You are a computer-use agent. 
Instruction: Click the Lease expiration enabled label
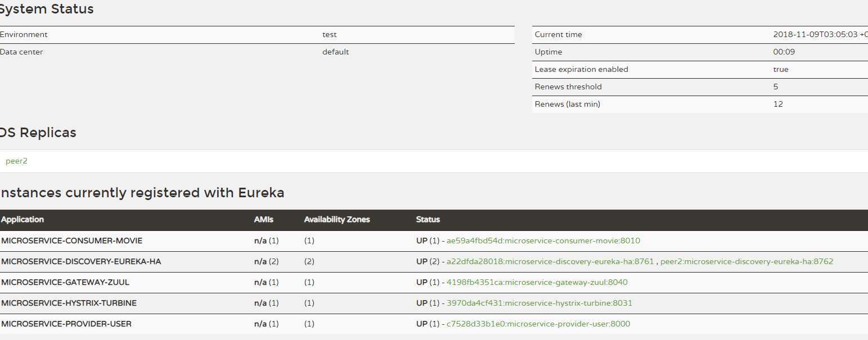pyautogui.click(x=582, y=69)
